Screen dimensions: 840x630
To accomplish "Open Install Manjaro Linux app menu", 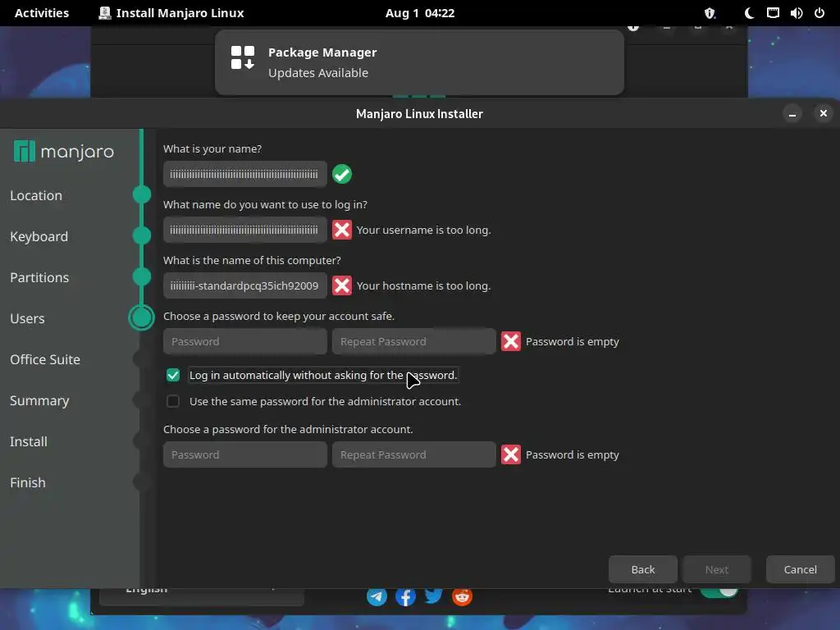I will tap(171, 13).
